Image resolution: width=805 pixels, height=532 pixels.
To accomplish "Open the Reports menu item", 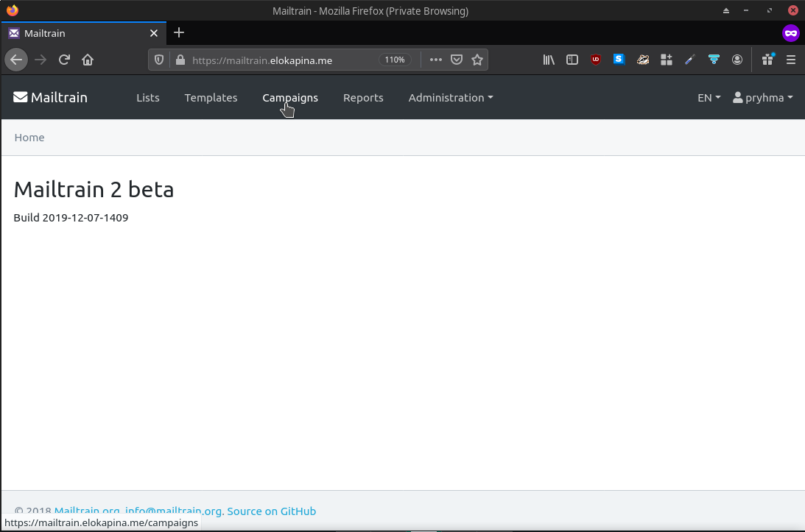I will pos(363,97).
